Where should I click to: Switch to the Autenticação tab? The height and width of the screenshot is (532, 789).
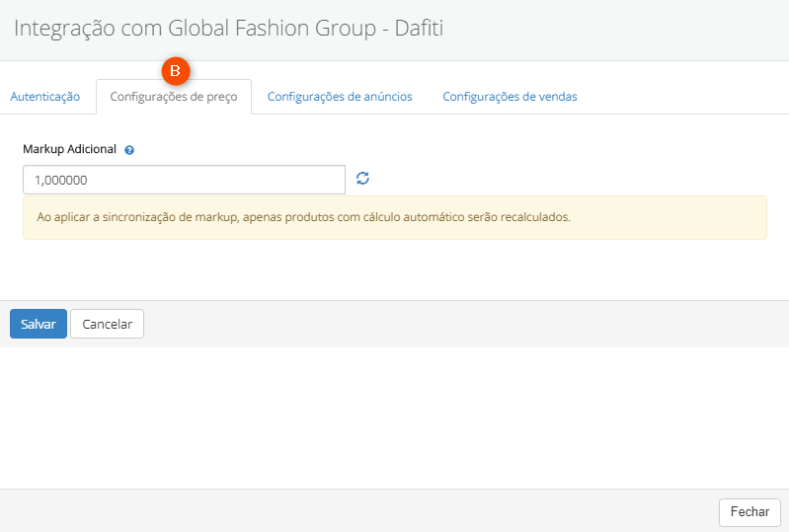[x=45, y=97]
